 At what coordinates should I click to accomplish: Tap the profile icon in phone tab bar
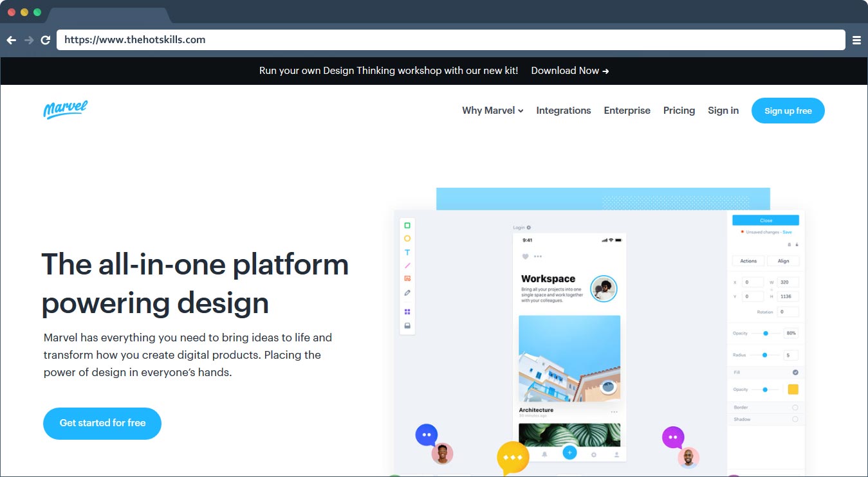616,455
